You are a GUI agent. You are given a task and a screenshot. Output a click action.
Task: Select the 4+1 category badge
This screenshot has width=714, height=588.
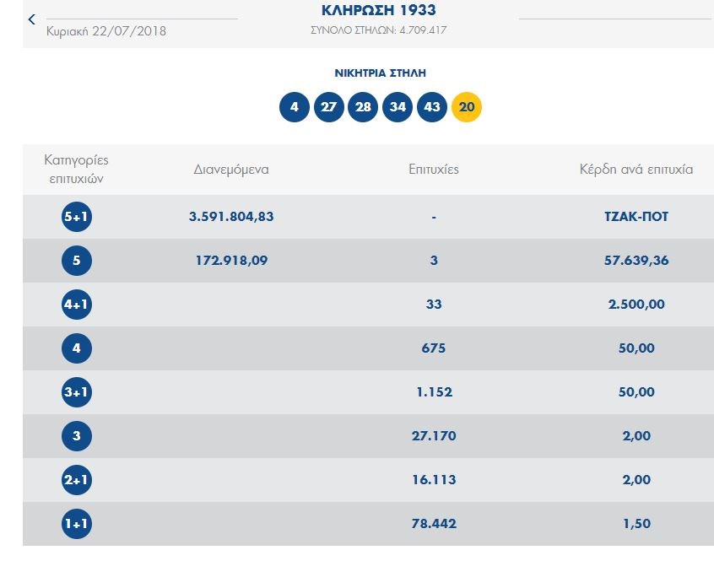[76, 305]
